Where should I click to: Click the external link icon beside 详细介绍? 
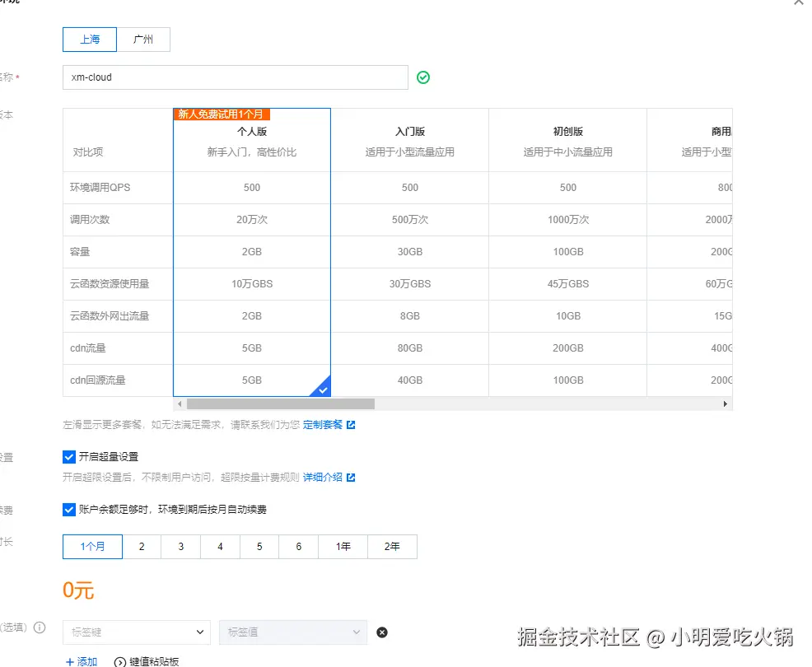tap(351, 477)
